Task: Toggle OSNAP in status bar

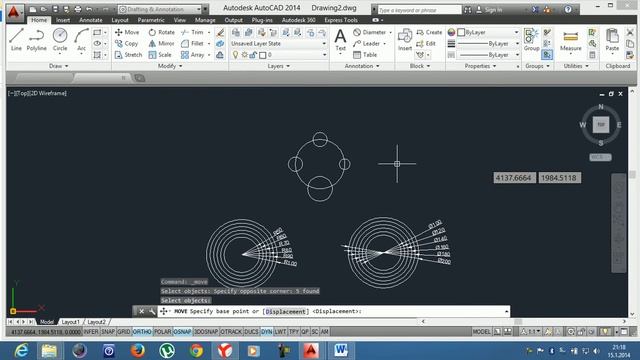Action: tap(182, 332)
